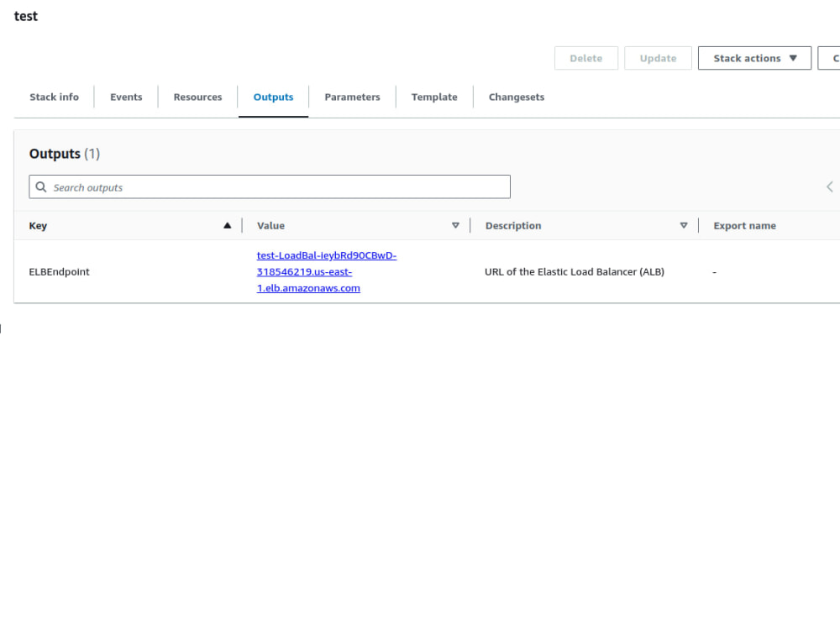Switch to the Stack info tab
The width and height of the screenshot is (840, 630).
tap(54, 97)
